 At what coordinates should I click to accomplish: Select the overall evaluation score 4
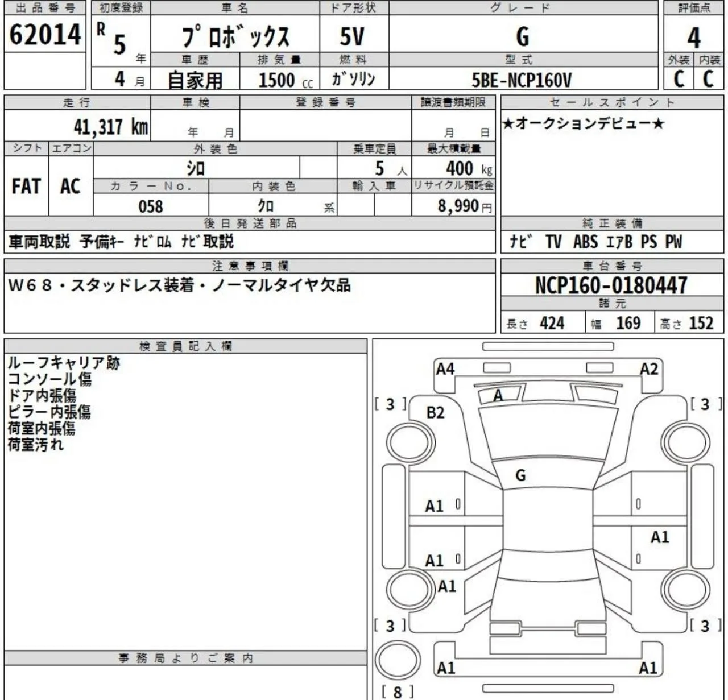693,38
